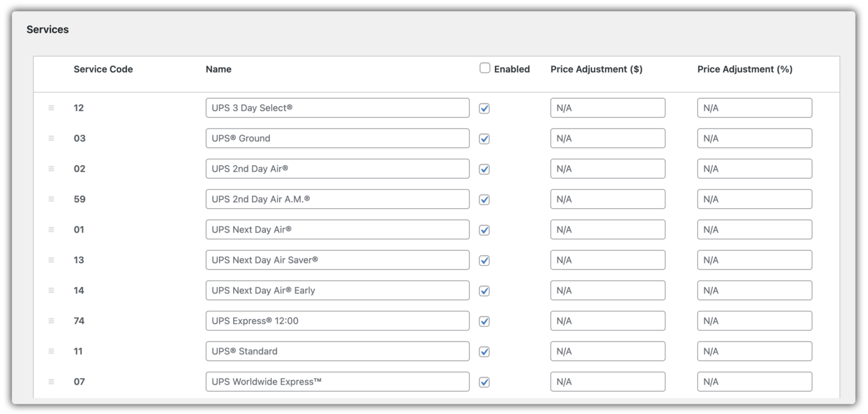Set percent adjustment for UPS Express 12:00
The width and height of the screenshot is (868, 414).
click(755, 320)
